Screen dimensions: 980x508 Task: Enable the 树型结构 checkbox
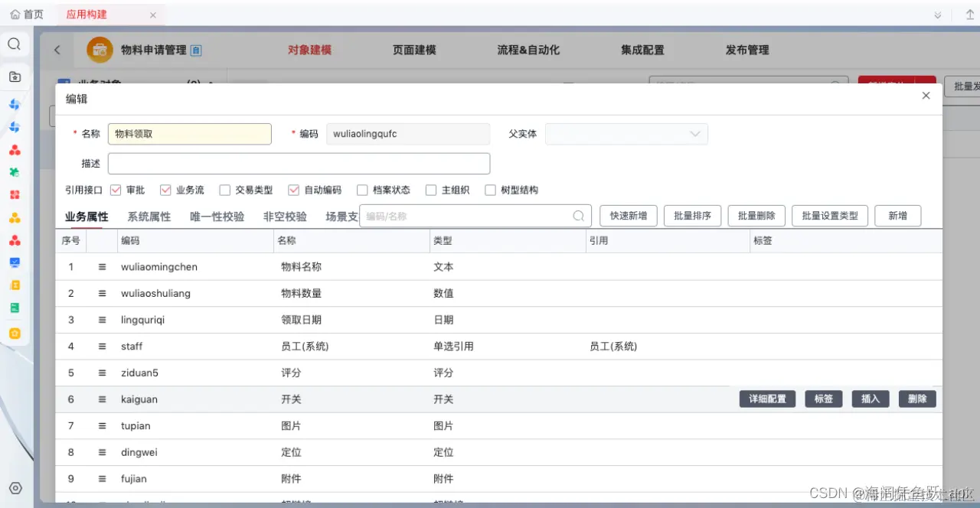(490, 190)
